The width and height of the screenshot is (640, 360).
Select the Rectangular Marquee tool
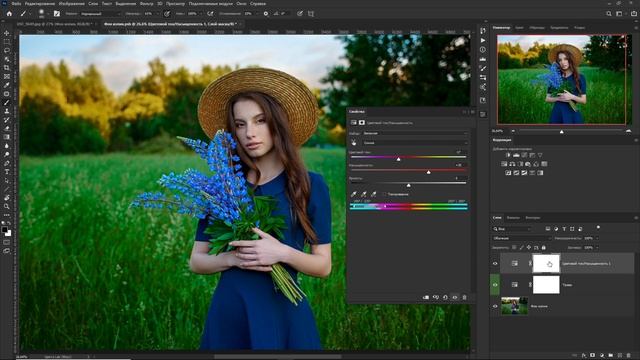(7, 42)
